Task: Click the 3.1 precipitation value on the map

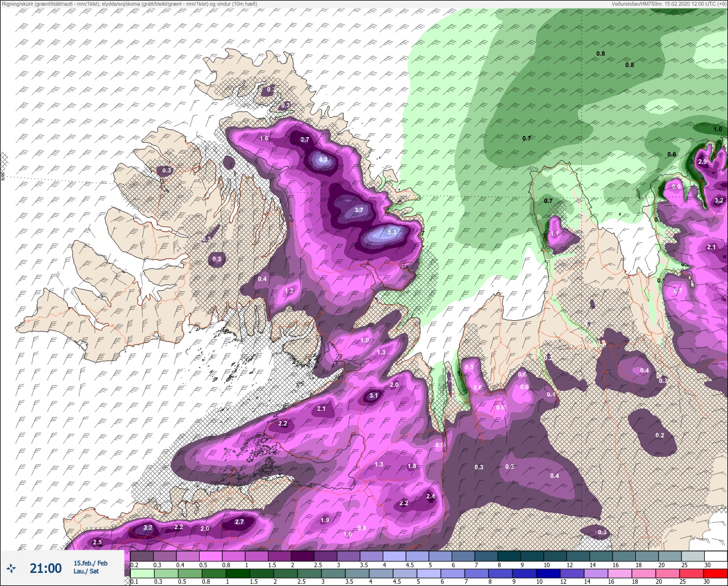Action: (374, 395)
